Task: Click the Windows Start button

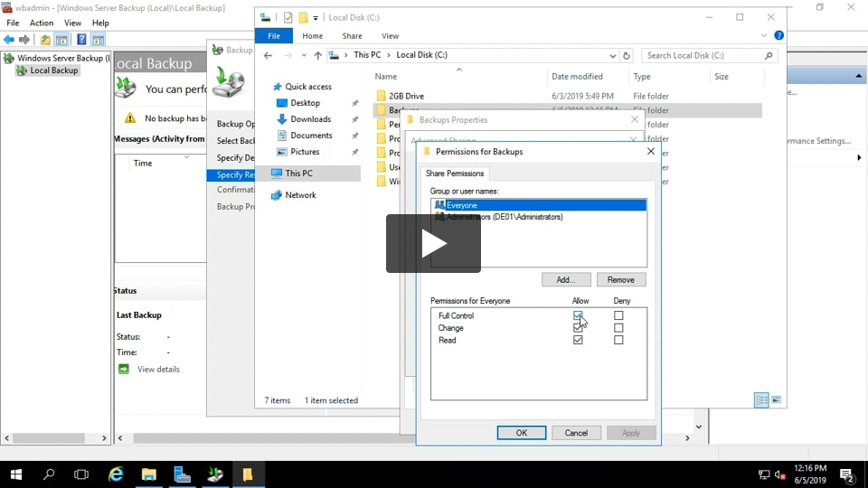Action: pyautogui.click(x=16, y=474)
